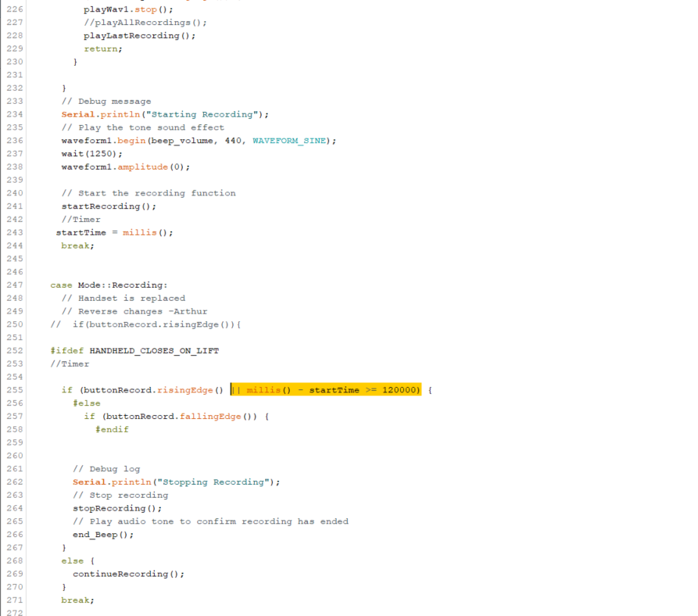Click waveform1.amplitude(0); line
Screen dimensions: 698x616
[x=126, y=167]
